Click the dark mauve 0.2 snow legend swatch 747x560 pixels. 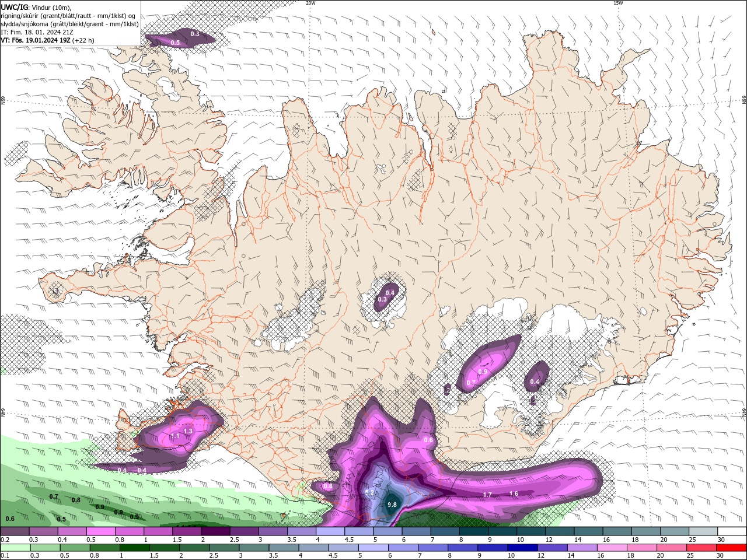15,531
